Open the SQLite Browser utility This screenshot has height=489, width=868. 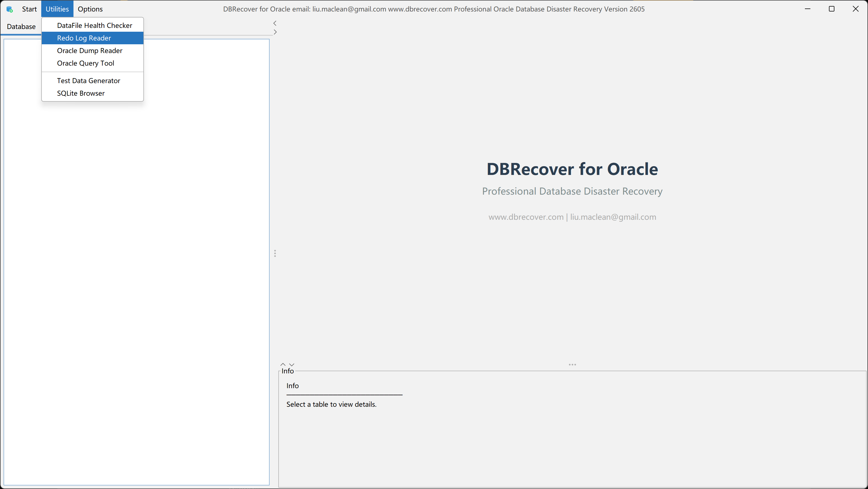93,93
